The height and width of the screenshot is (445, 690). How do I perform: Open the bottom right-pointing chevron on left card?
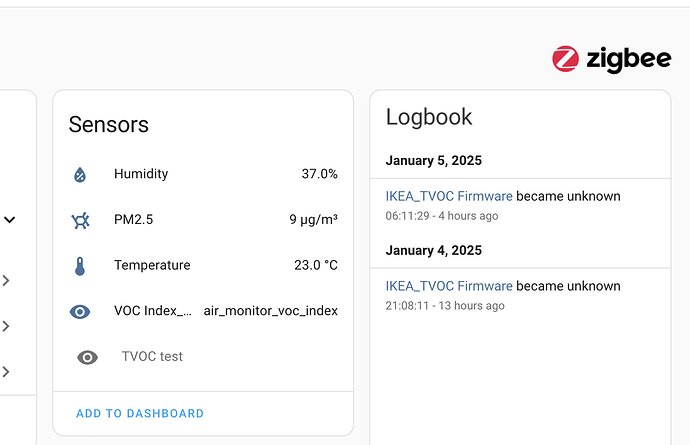pyautogui.click(x=6, y=372)
